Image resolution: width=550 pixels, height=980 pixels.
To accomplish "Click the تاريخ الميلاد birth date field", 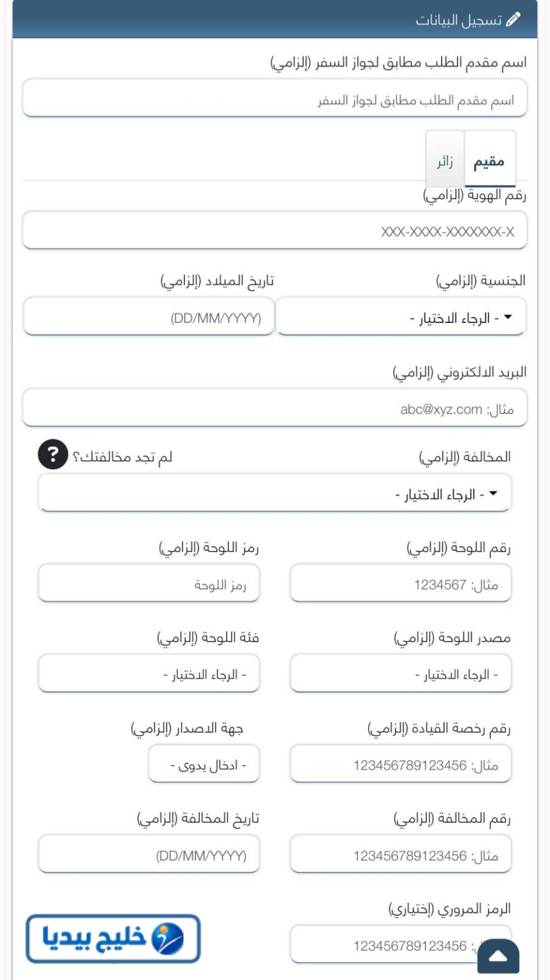I will (x=149, y=316).
